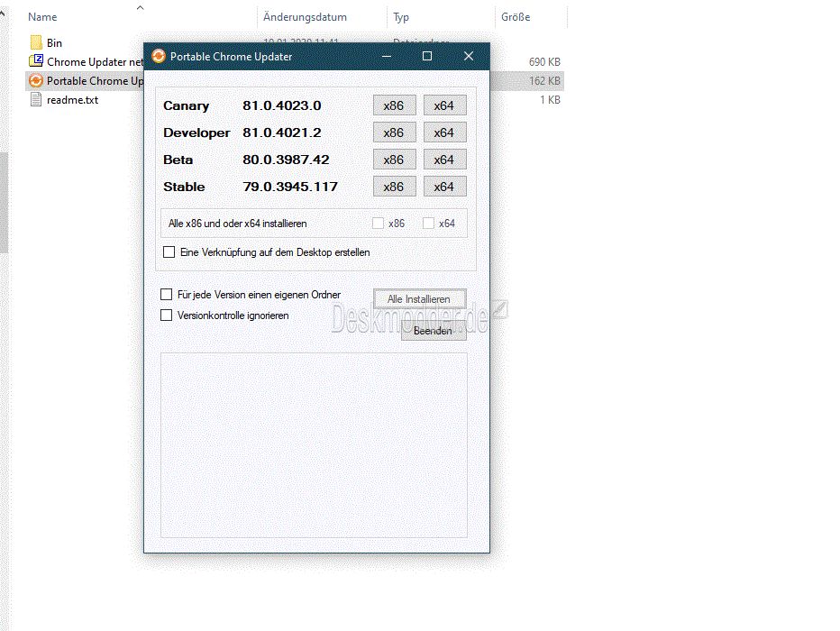Viewport: 840px width, 631px height.
Task: Select the Portable Chrome Updater file icon
Action: click(x=36, y=81)
